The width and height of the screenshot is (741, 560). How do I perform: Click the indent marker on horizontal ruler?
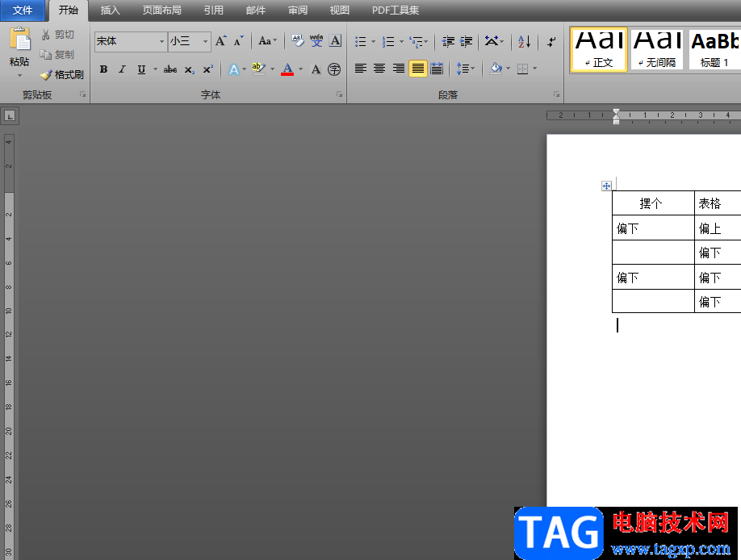[x=616, y=116]
